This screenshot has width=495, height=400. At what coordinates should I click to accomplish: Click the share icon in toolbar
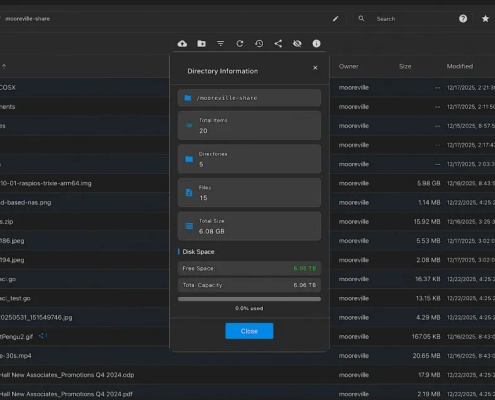(278, 44)
